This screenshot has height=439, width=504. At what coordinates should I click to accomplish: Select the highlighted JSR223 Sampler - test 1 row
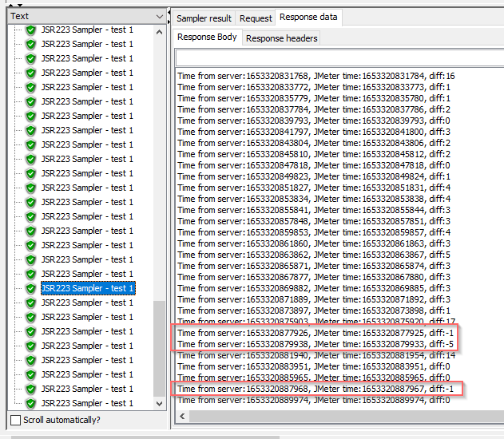(x=88, y=288)
